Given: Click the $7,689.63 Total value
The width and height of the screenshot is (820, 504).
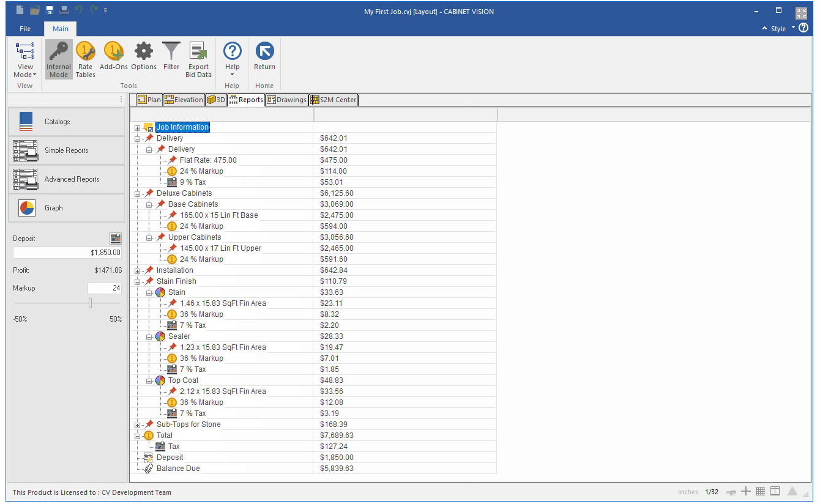Looking at the screenshot, I should click(x=337, y=435).
